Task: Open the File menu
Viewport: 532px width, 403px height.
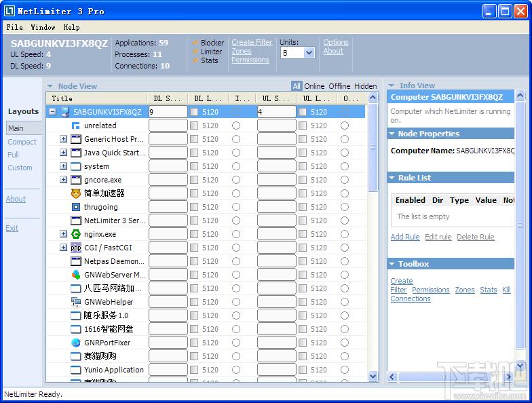Action: pyautogui.click(x=15, y=27)
